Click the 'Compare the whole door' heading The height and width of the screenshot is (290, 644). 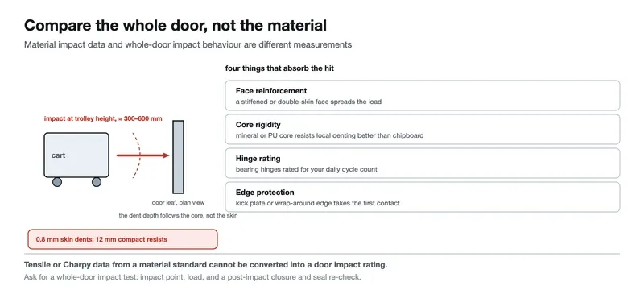pos(175,26)
